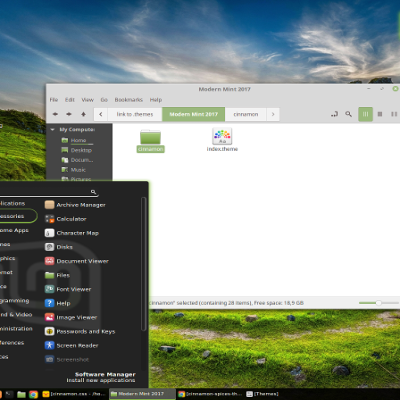Switch to icon view in the toolbar
The height and width of the screenshot is (400, 400).
365,114
